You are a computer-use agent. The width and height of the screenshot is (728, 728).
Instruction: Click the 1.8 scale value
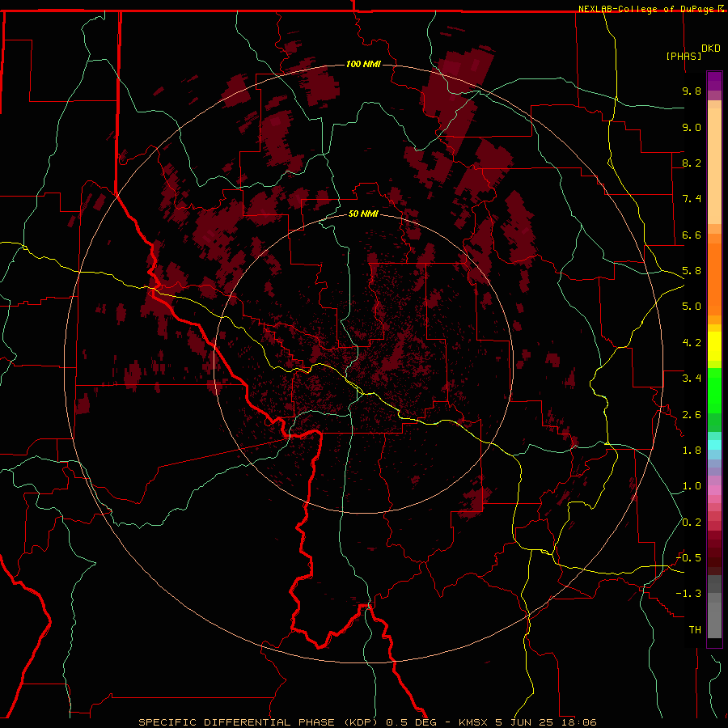coord(692,451)
